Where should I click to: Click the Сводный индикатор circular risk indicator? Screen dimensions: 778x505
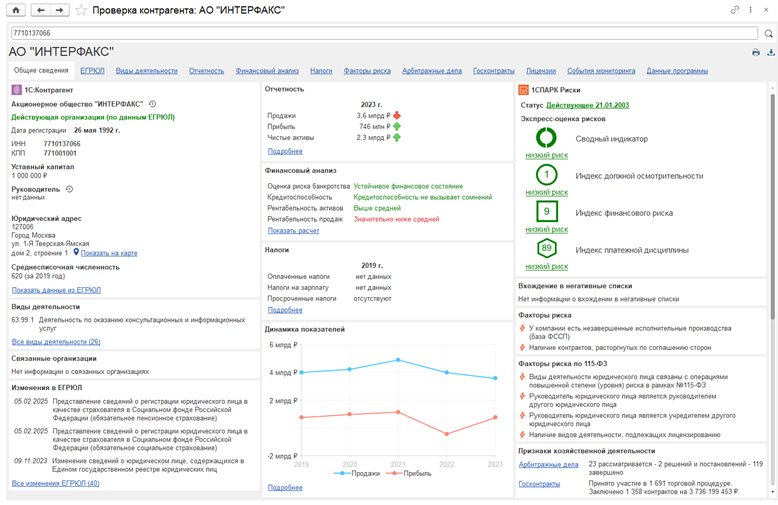point(546,139)
